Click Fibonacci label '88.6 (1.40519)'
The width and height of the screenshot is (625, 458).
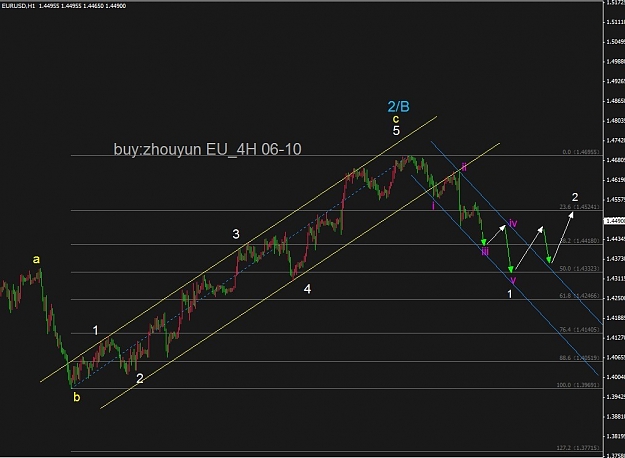point(580,358)
